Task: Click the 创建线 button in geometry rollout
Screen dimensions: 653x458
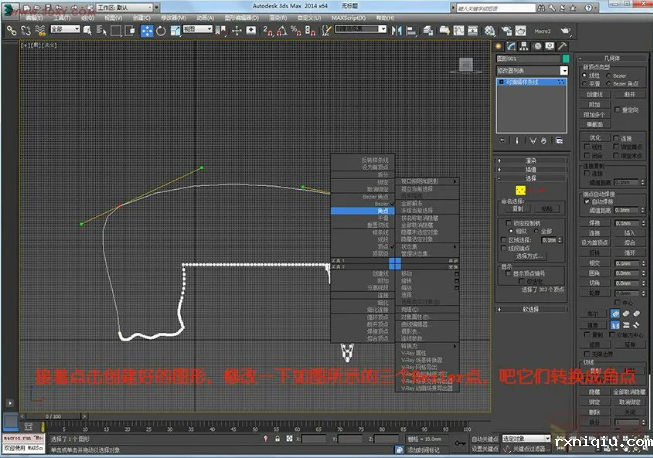Action: point(595,95)
